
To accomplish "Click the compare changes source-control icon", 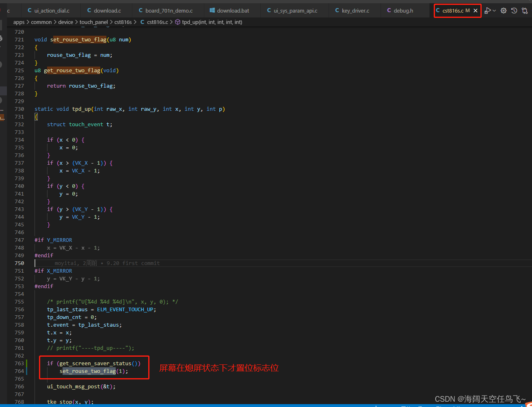I will (x=525, y=11).
